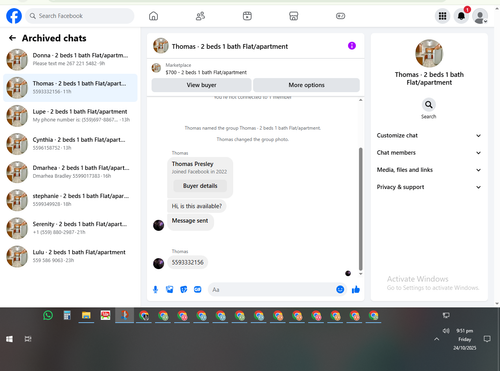
Task: Click the Message sent bubble
Action: 190,221
